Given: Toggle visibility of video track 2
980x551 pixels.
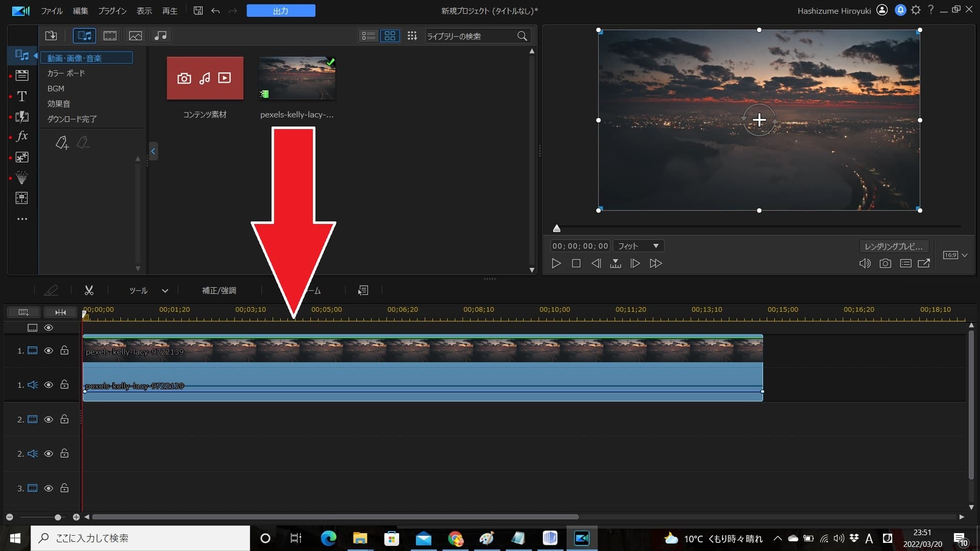Looking at the screenshot, I should click(x=48, y=419).
